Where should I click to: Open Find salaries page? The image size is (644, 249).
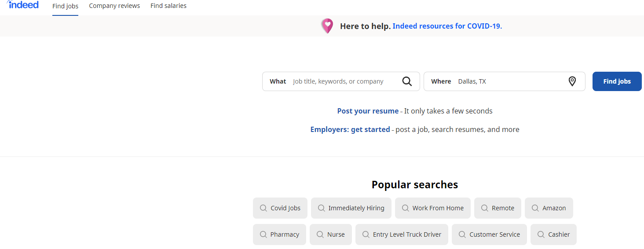coord(168,6)
